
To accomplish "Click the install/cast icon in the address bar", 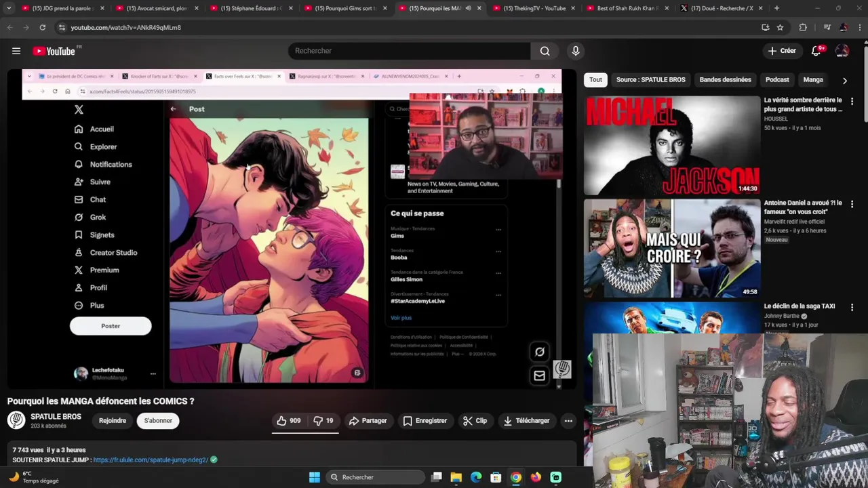I will point(766,27).
